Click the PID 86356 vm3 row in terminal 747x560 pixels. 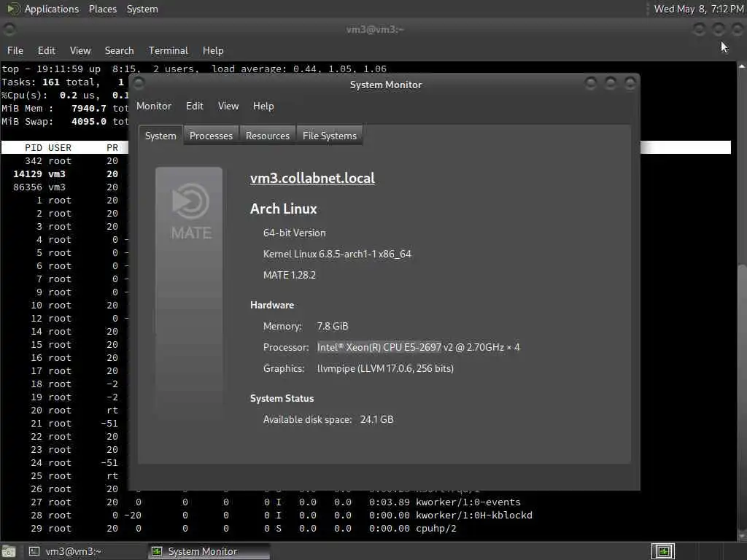point(65,187)
